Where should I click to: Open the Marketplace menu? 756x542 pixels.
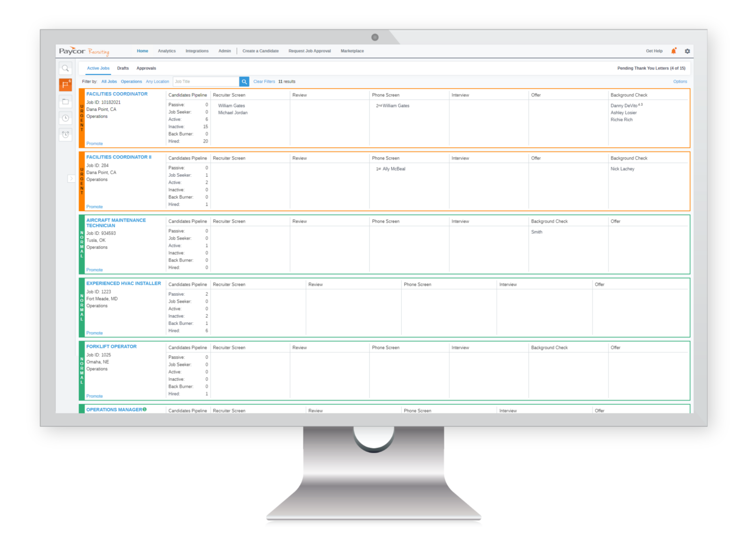point(352,51)
